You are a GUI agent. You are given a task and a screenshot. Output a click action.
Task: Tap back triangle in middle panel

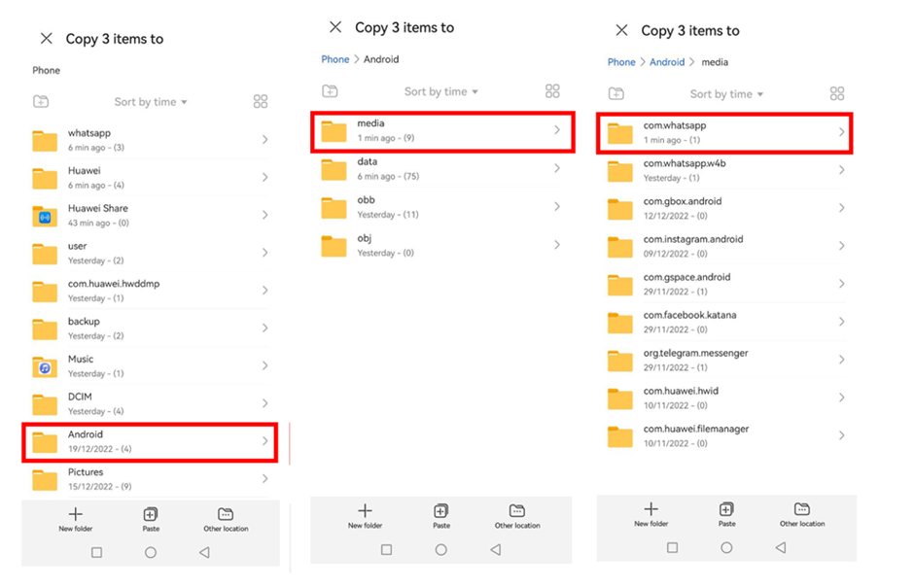[496, 549]
